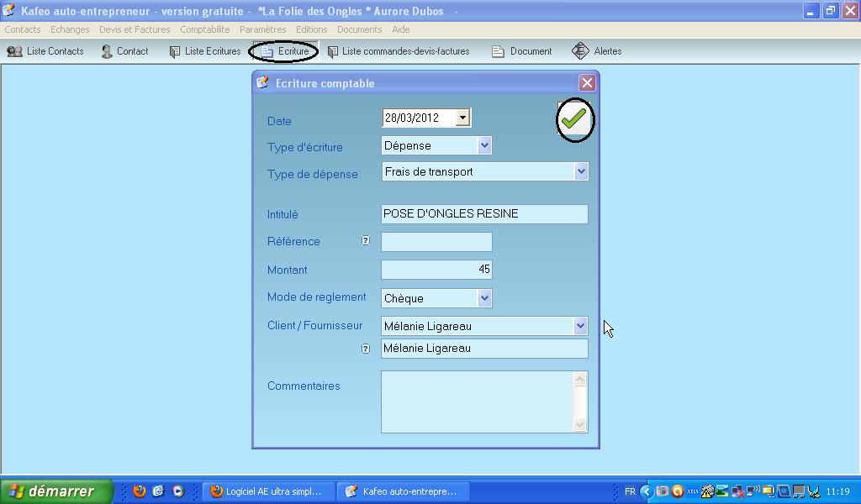Open the Devis et Factures menu
Screen dimensions: 861x504
pos(135,29)
